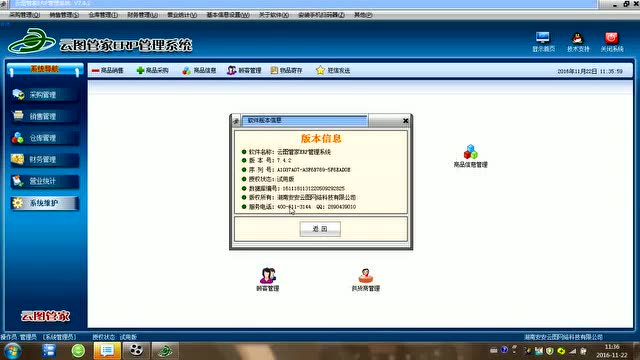Click the red 云图管家 sidebar logo
Image resolution: width=640 pixels, height=360 pixels.
(45, 316)
